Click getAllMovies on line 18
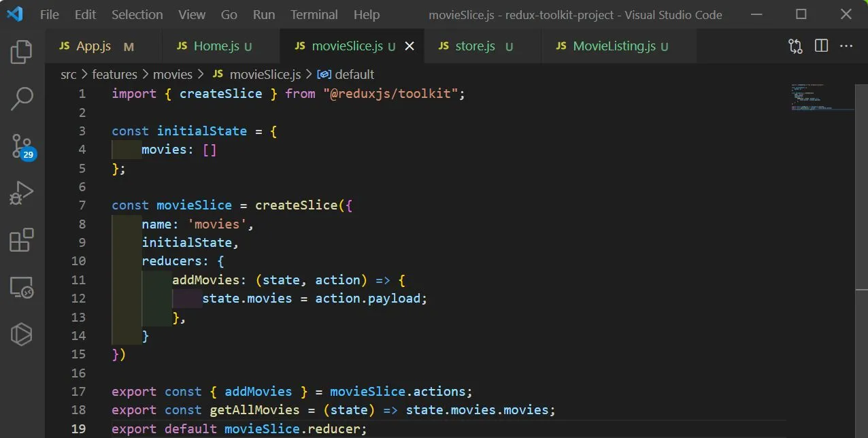Image resolution: width=868 pixels, height=438 pixels. point(255,410)
